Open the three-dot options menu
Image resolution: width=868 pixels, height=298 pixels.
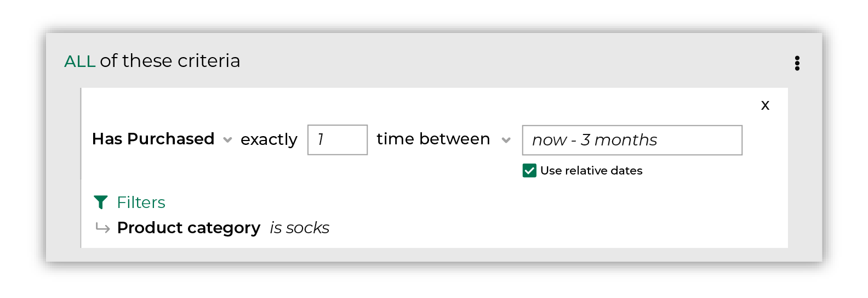pyautogui.click(x=797, y=63)
